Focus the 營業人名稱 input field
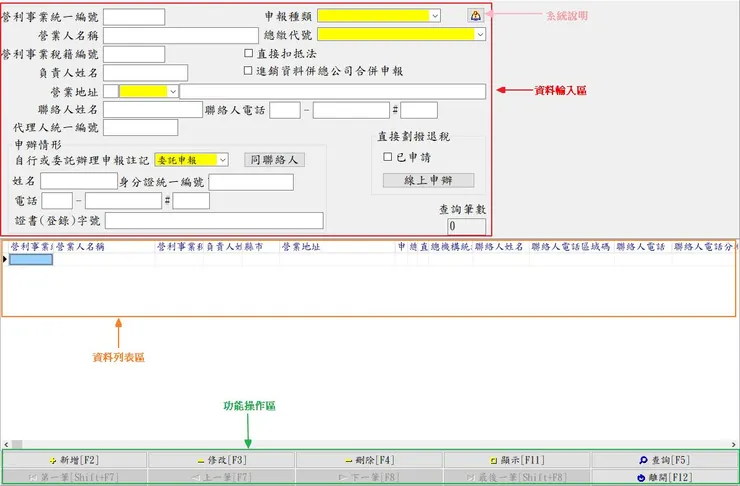The image size is (740, 486). [181, 35]
